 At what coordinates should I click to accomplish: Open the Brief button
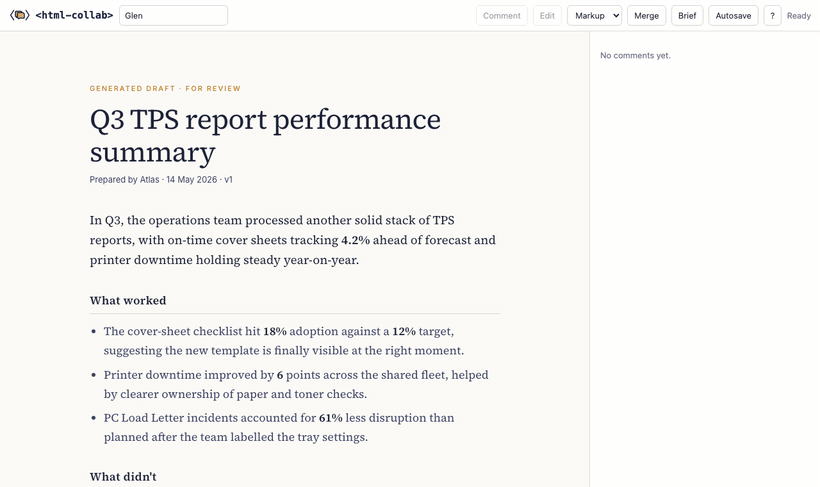[x=687, y=16]
